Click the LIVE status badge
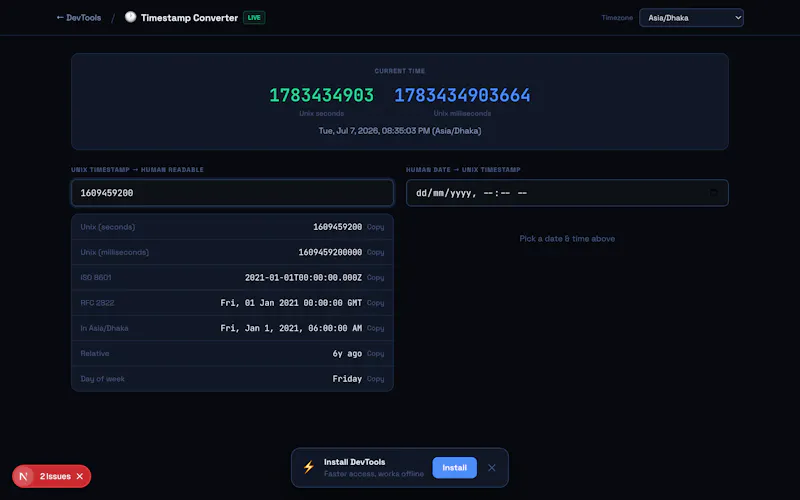The width and height of the screenshot is (800, 500). click(x=254, y=18)
